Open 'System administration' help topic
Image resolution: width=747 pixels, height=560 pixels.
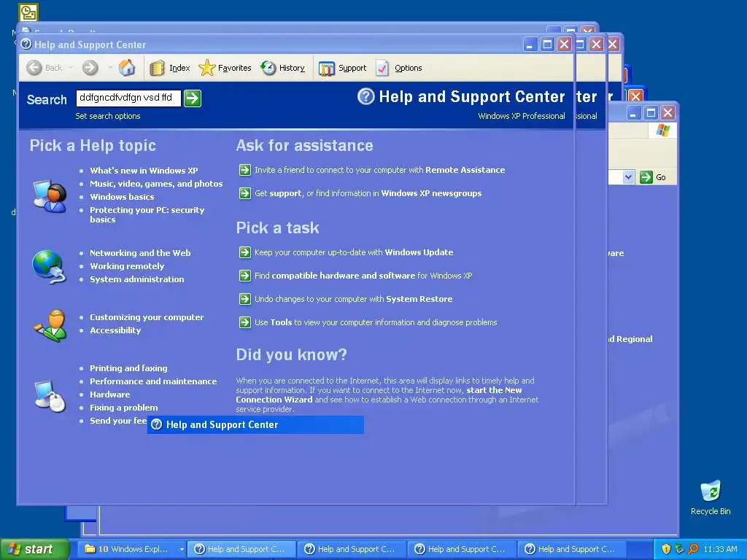click(x=136, y=279)
